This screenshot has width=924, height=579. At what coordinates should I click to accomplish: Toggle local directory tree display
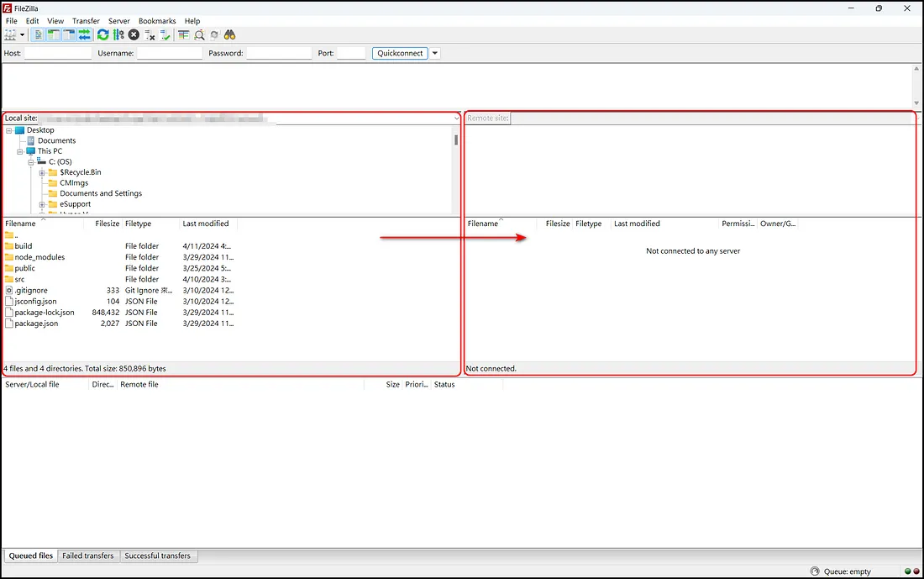coord(54,35)
